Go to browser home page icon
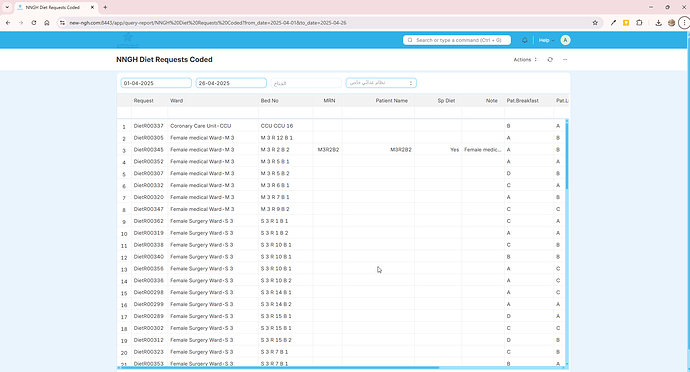Viewport: 690px width, 372px height. 47,23
